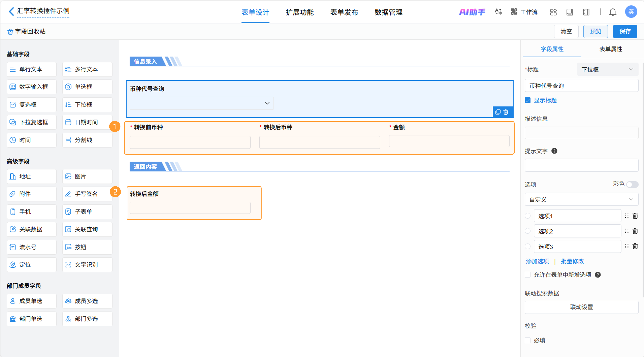Select the radio button for 选项1

(x=527, y=216)
